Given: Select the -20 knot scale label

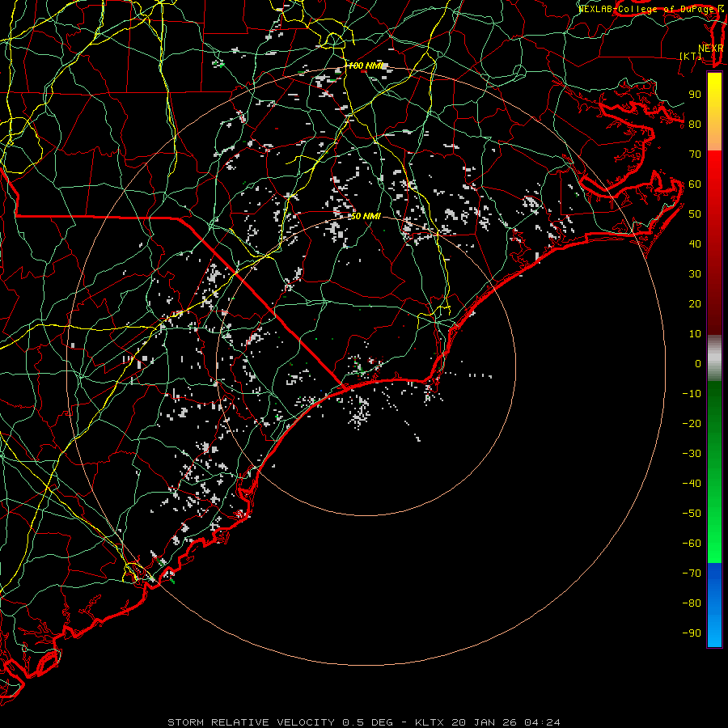Looking at the screenshot, I should point(692,424).
